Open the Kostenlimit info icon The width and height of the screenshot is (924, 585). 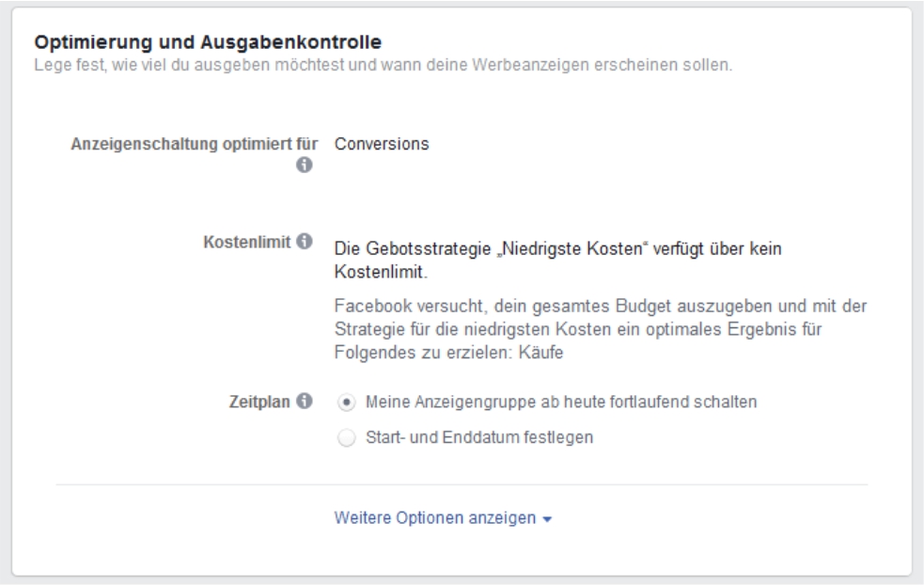click(304, 241)
